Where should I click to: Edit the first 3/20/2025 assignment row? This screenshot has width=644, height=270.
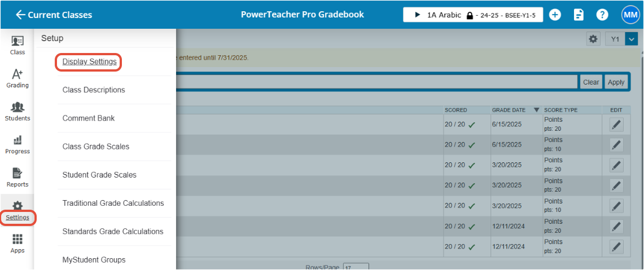[616, 165]
